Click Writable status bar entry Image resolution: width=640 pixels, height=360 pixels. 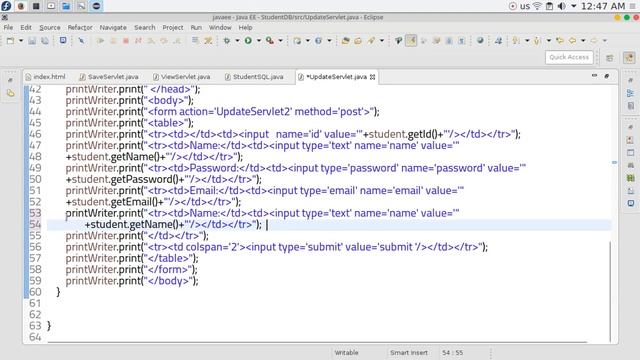[346, 353]
